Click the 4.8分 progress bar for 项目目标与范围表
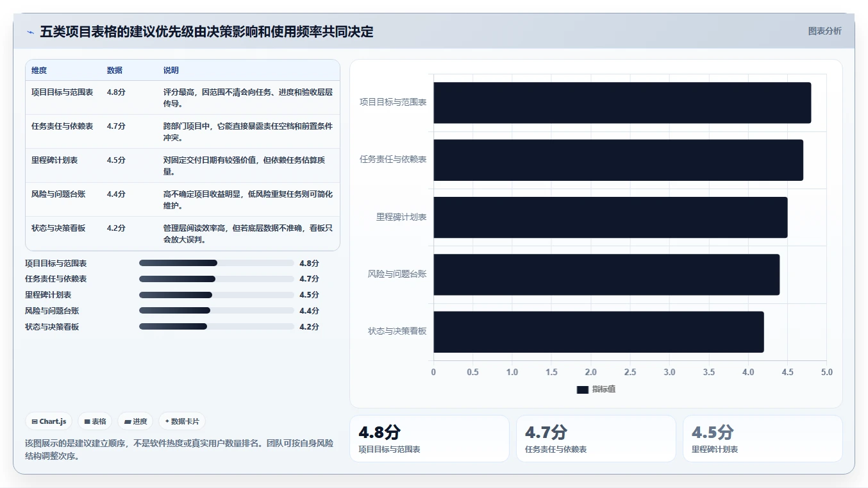The width and height of the screenshot is (868, 488). (216, 263)
